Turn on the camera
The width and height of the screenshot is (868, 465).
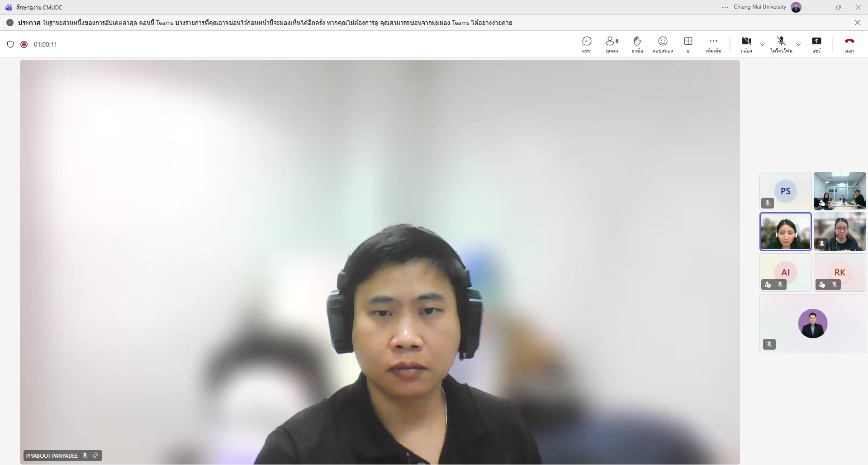746,44
